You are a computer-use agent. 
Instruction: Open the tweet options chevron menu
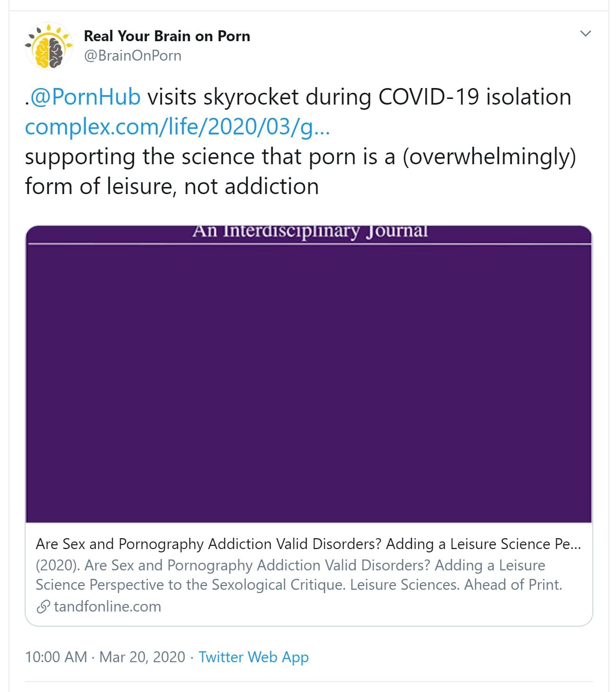click(x=586, y=34)
